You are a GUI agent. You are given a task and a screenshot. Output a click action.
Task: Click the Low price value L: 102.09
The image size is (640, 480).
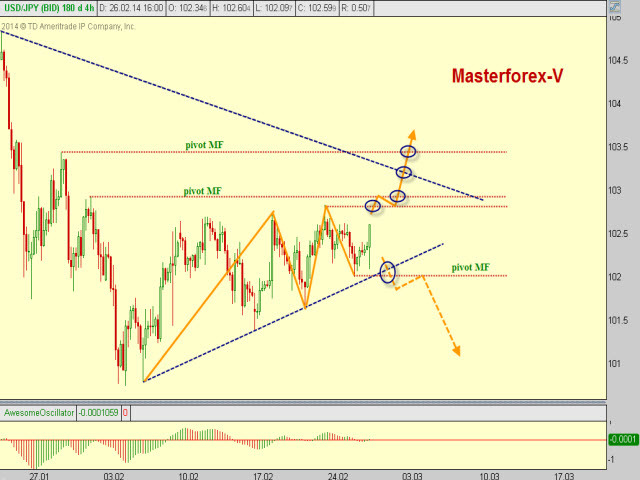(274, 8)
